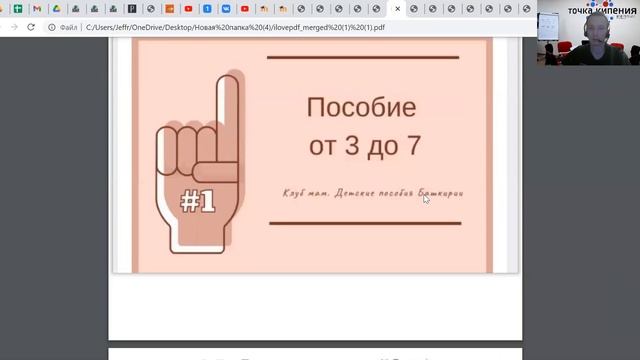This screenshot has width=640, height=360.
Task: Reload the current PDF page
Action: (31, 27)
